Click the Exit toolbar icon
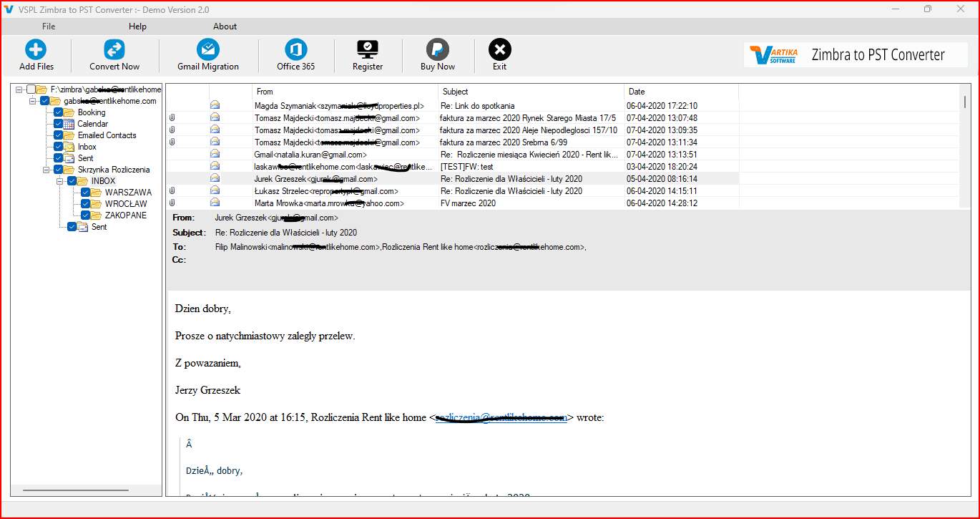980x519 pixels. pyautogui.click(x=499, y=49)
